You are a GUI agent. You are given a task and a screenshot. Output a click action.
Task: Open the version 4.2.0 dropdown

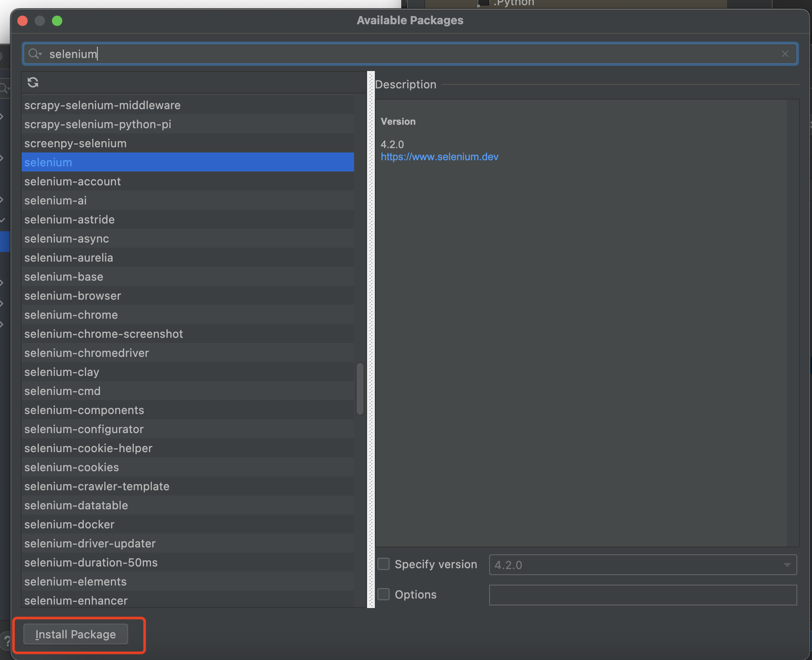643,565
